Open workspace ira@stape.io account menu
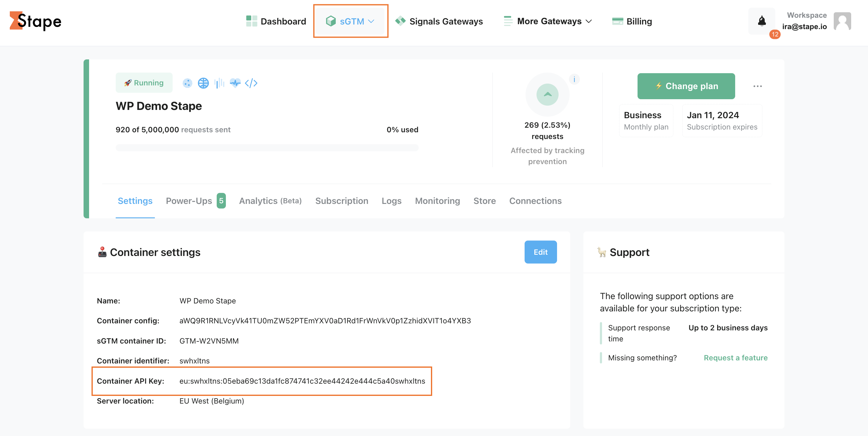The height and width of the screenshot is (436, 868). [804, 21]
